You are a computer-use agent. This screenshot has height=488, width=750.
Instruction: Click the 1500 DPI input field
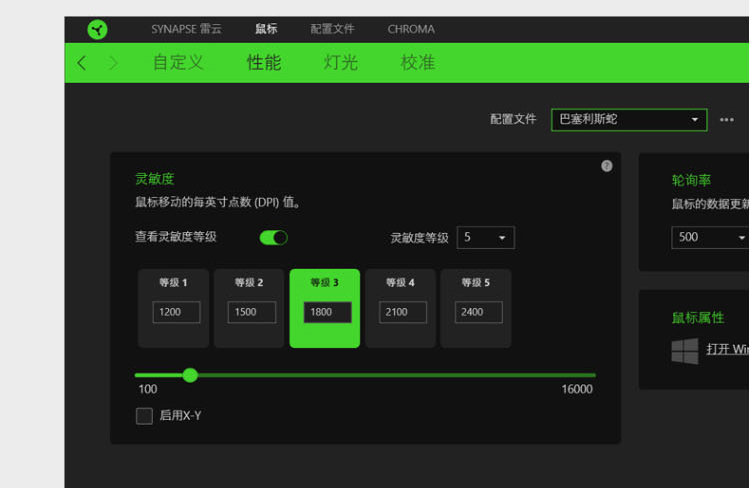coord(252,312)
